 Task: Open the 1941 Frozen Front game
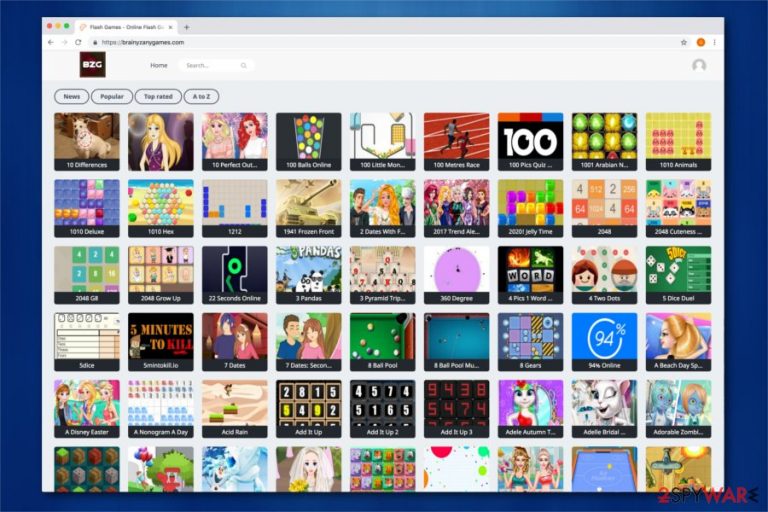tap(309, 208)
